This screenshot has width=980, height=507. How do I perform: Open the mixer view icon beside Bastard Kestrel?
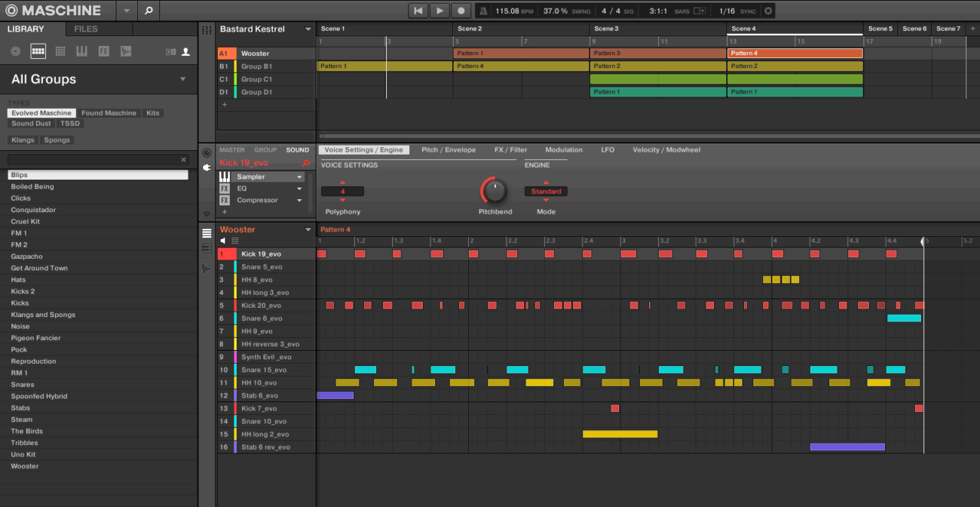click(207, 29)
